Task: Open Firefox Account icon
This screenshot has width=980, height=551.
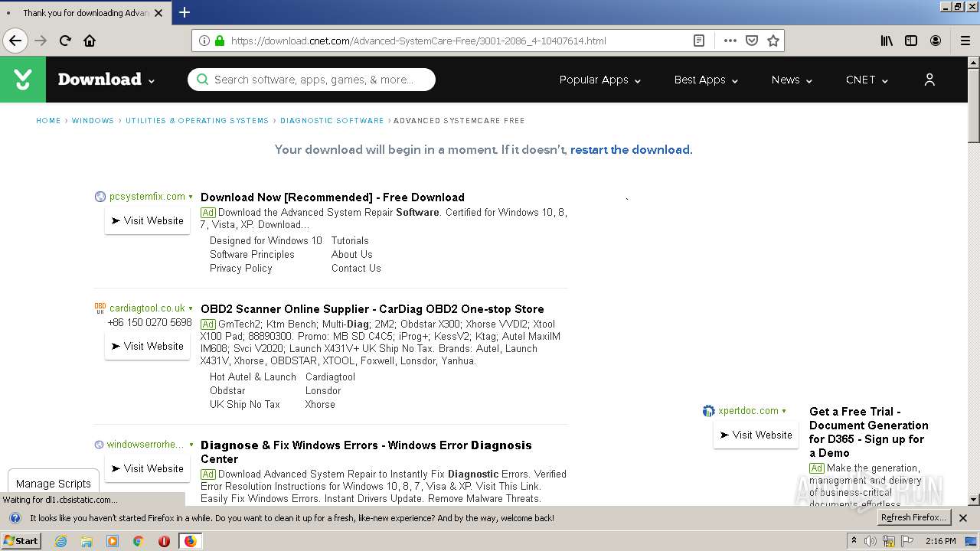Action: click(x=936, y=41)
